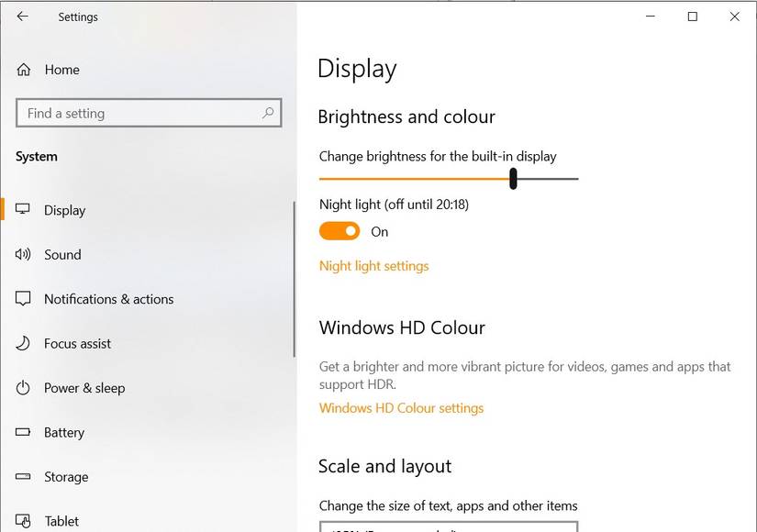Select Display in the sidebar
Screen dimensions: 757x532
[x=64, y=210]
